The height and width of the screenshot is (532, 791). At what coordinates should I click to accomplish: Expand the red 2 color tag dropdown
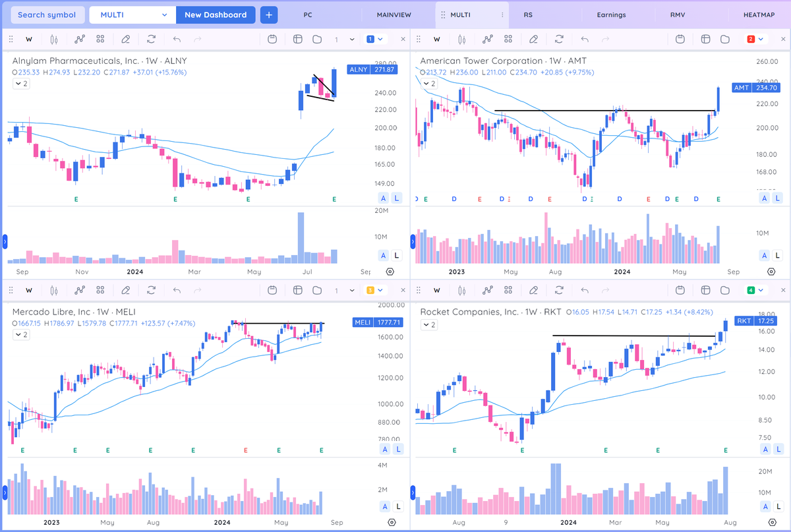tap(755, 40)
